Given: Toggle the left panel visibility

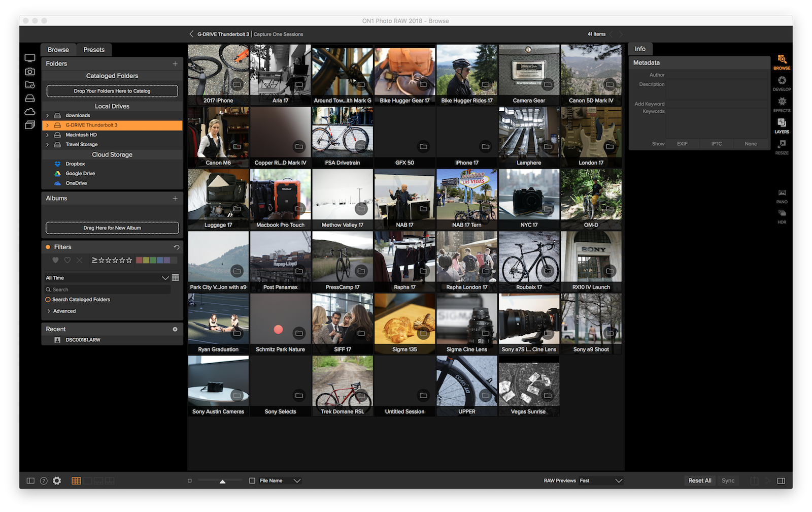Looking at the screenshot, I should 30,481.
